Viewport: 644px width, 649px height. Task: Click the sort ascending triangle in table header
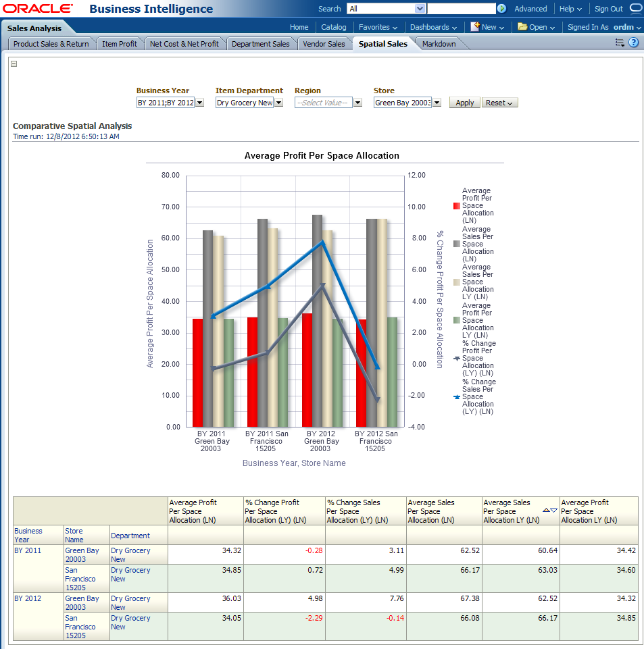point(546,511)
